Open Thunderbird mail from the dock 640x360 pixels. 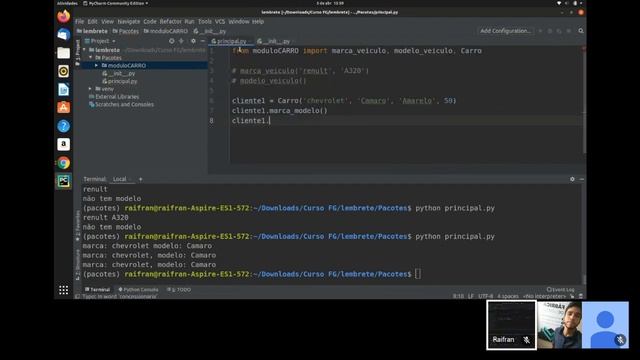point(63,35)
